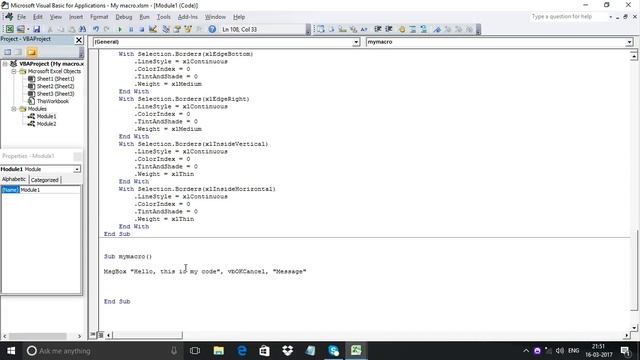
Task: Close the Project - VBAProject panel
Action: point(79,40)
